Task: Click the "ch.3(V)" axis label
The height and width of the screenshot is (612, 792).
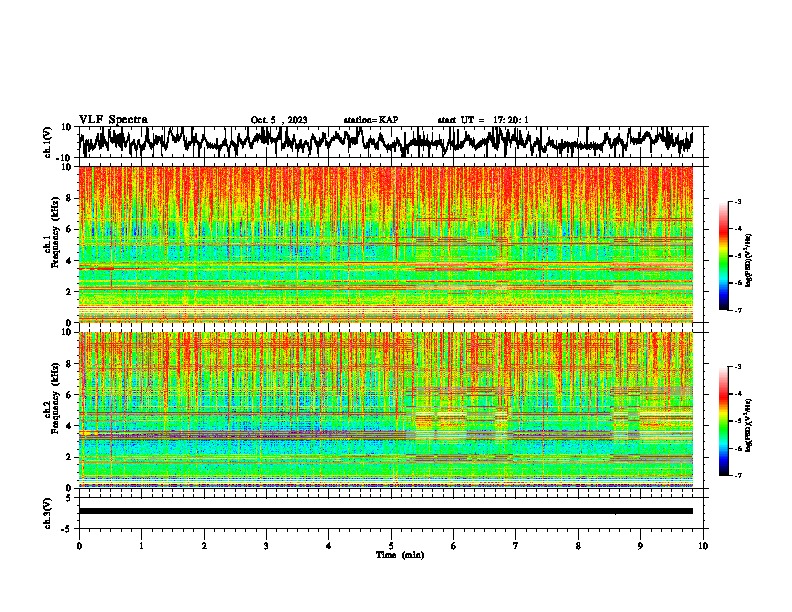Action: pyautogui.click(x=48, y=513)
